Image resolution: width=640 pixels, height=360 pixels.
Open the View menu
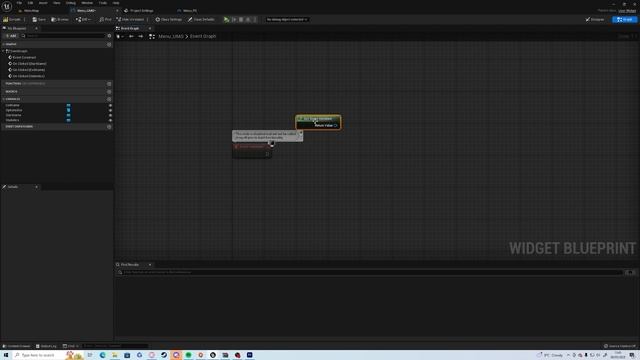pyautogui.click(x=57, y=3)
